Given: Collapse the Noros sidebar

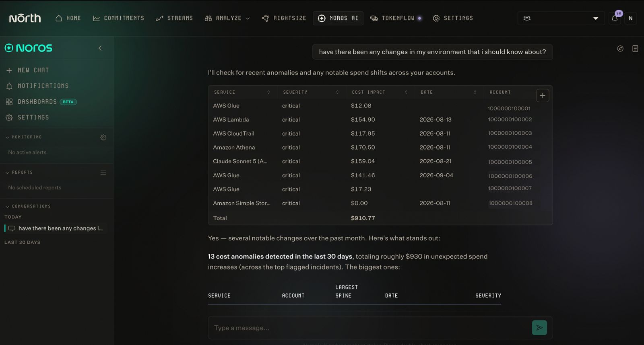Looking at the screenshot, I should tap(100, 48).
